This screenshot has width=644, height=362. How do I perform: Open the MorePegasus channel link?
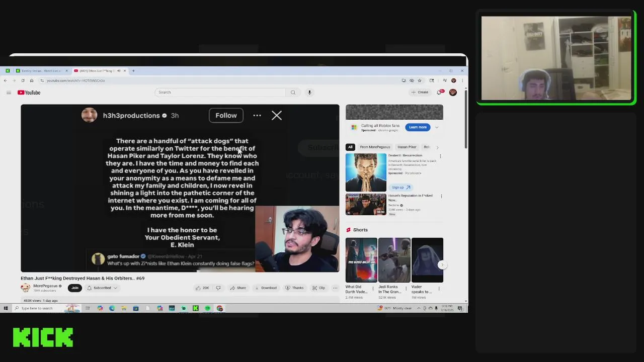coord(45,286)
